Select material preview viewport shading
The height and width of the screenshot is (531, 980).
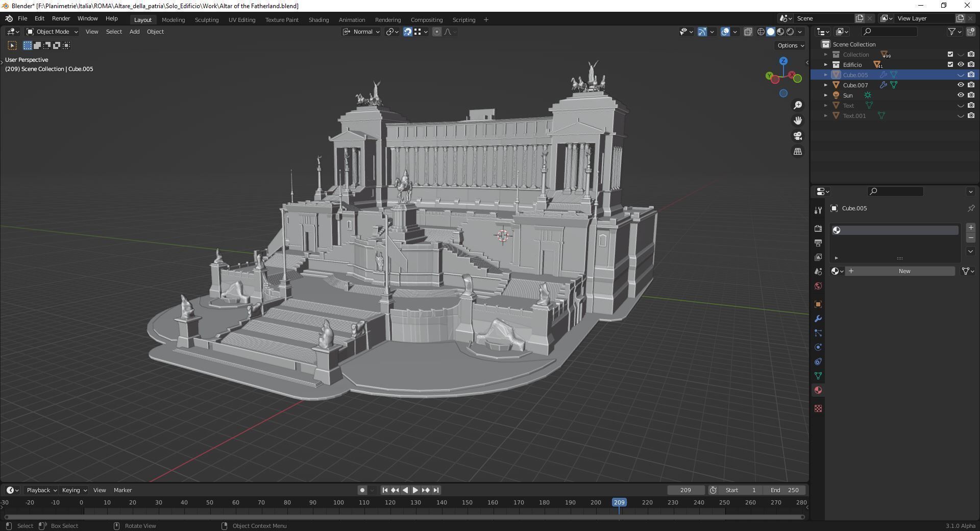pyautogui.click(x=780, y=32)
